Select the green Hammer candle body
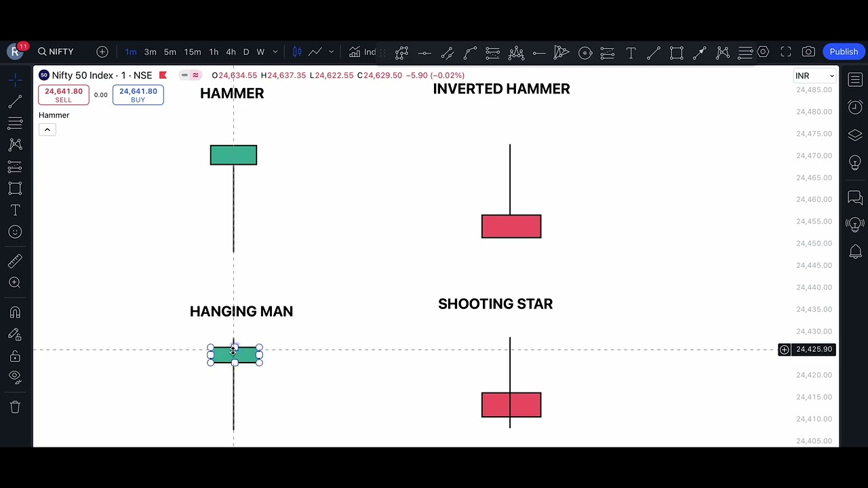The image size is (868, 488). (233, 155)
